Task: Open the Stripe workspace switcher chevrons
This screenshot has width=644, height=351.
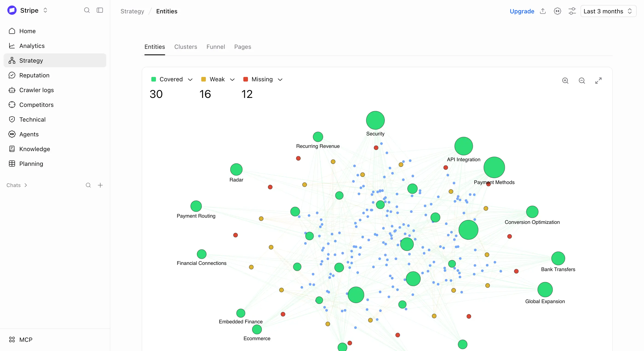Action: (45, 10)
